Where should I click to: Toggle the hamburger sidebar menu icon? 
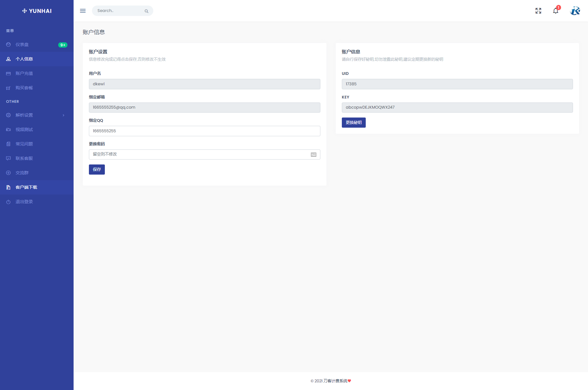click(x=83, y=11)
